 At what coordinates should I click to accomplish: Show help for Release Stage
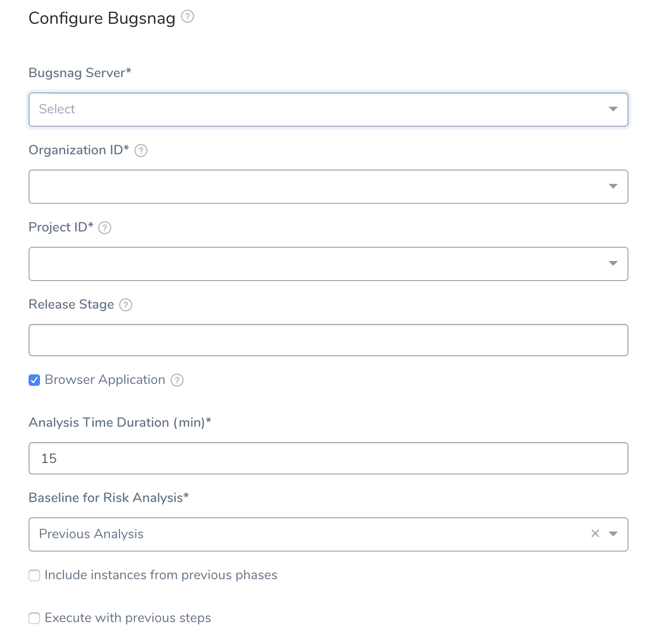pyautogui.click(x=126, y=305)
